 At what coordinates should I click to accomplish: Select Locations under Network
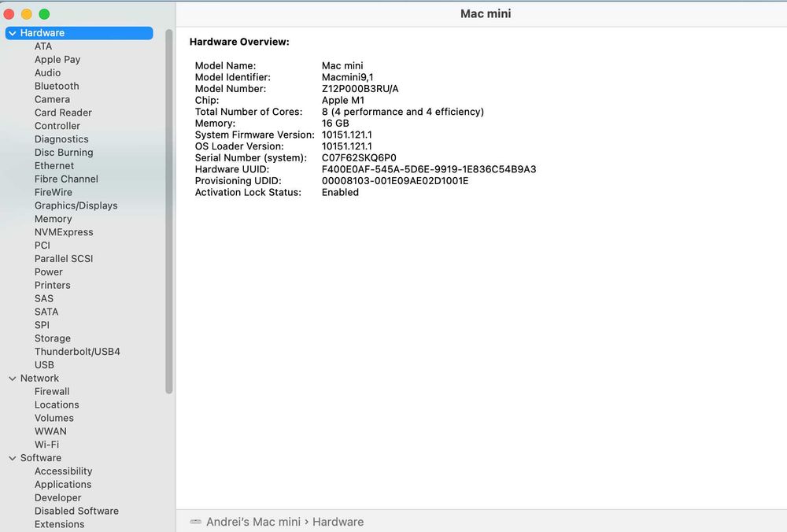point(57,405)
